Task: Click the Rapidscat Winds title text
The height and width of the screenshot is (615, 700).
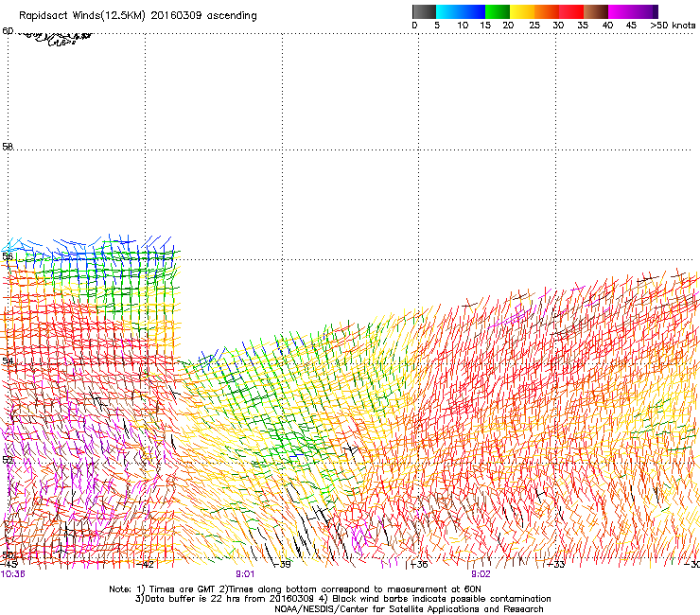Action: point(138,16)
